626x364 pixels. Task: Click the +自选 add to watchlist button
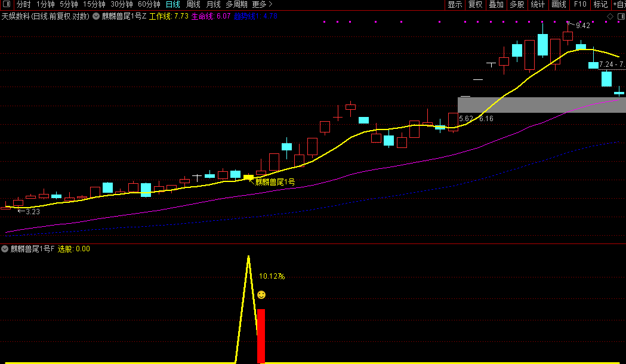[618, 4]
